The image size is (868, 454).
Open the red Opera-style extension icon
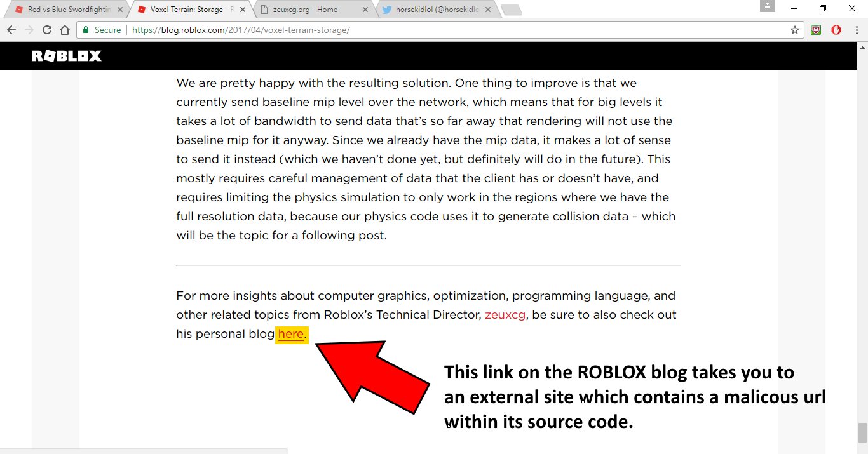coord(836,30)
